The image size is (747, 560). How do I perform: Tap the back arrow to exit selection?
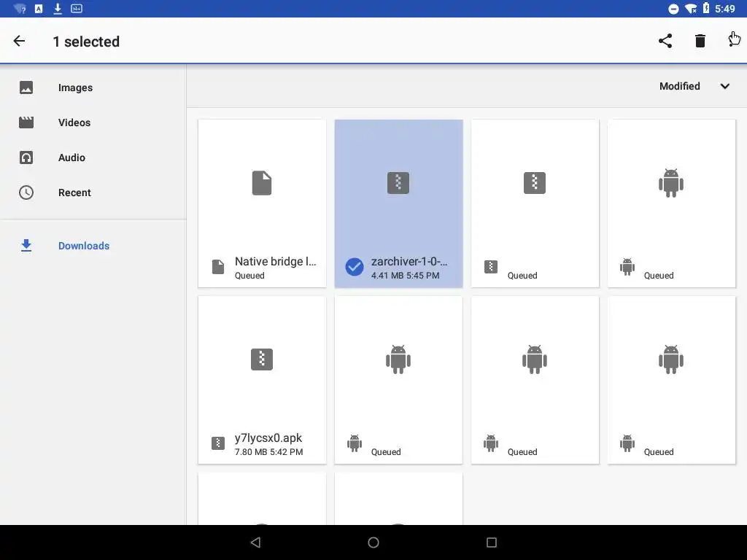19,42
